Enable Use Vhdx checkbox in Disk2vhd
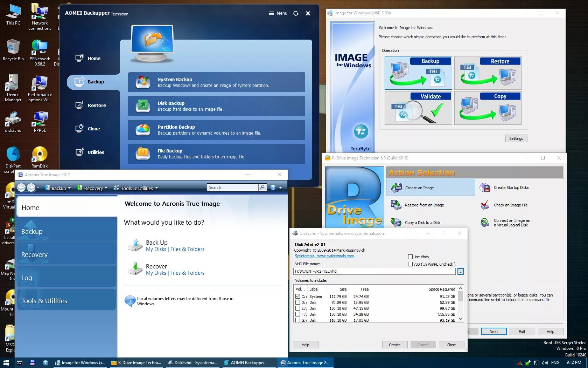Image resolution: width=588 pixels, height=368 pixels. tap(410, 257)
